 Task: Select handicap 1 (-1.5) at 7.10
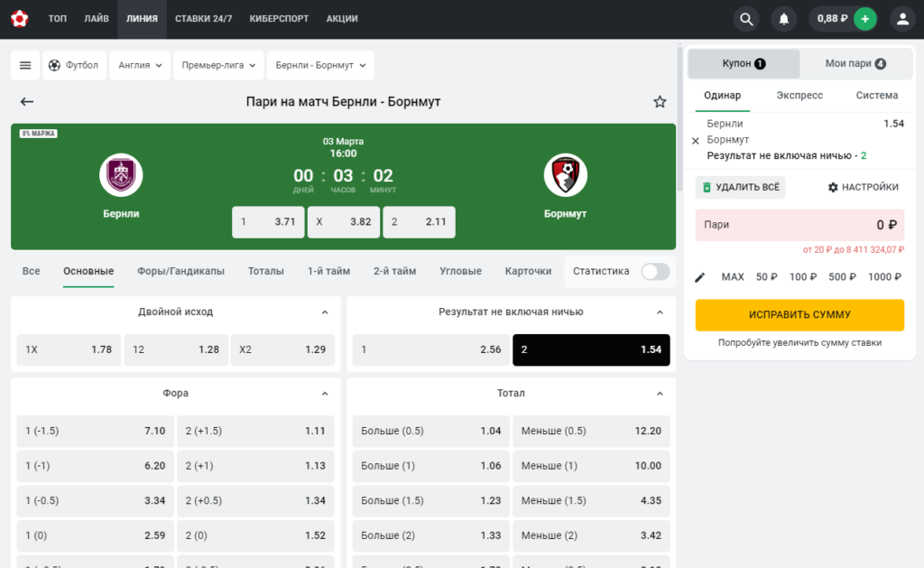pos(95,431)
